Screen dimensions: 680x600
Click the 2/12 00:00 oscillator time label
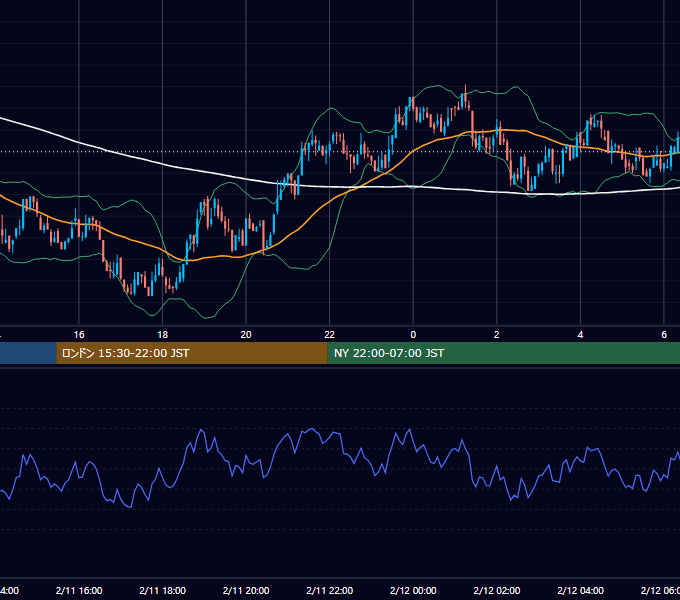[x=413, y=590]
